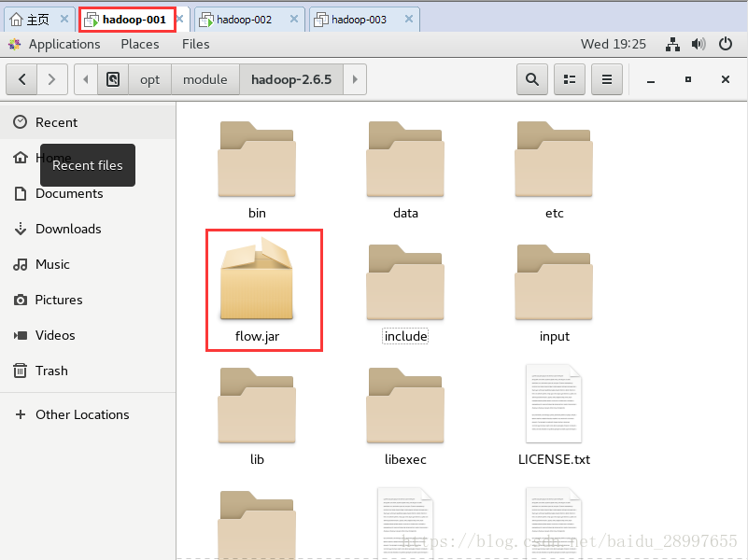Close the hadoop-001 tab

(x=180, y=19)
